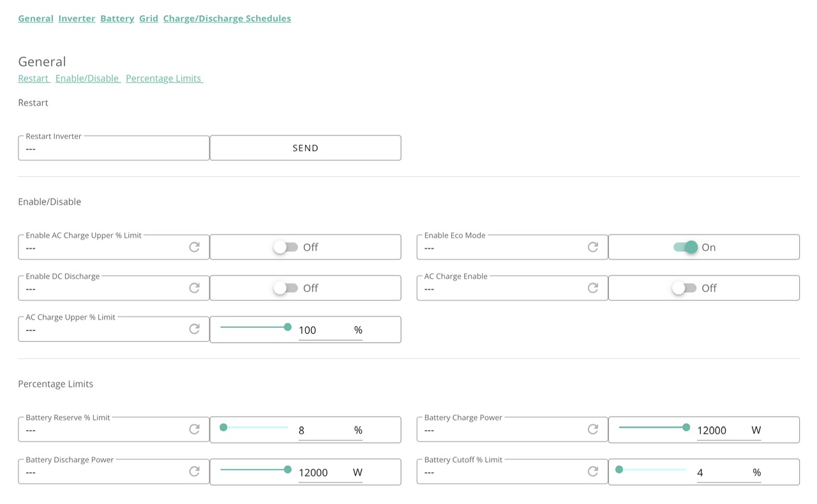Refresh the Battery Reserve % Limit value

195,429
